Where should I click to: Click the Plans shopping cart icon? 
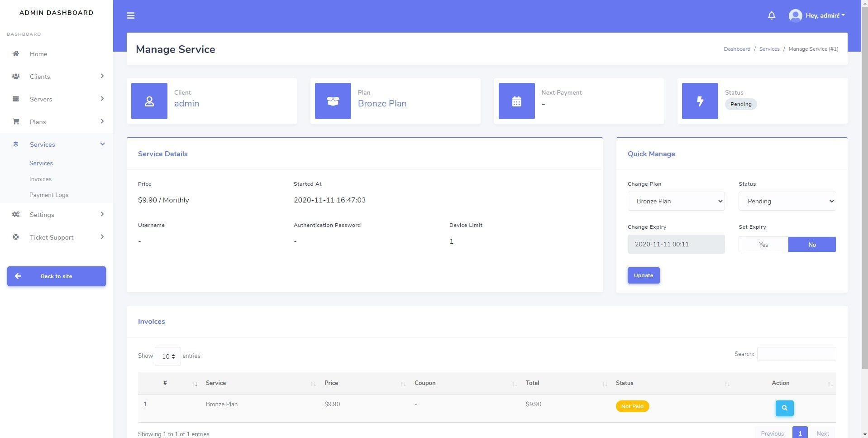point(16,121)
